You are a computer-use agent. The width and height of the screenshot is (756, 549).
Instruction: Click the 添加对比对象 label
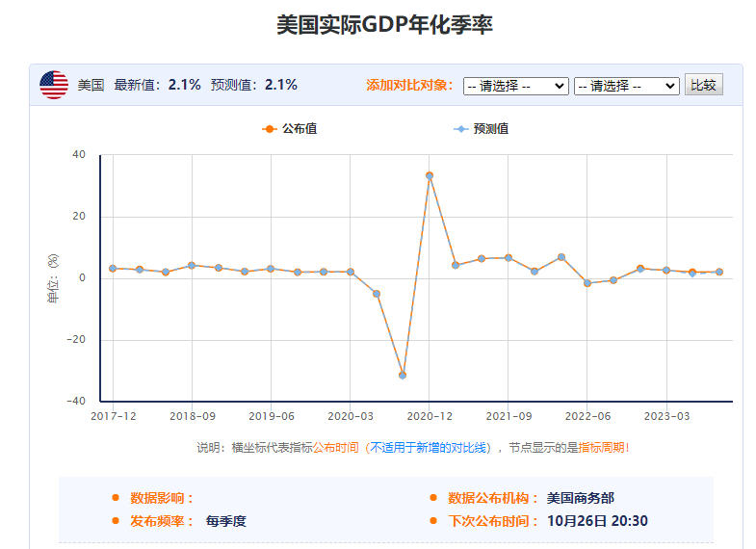point(409,86)
